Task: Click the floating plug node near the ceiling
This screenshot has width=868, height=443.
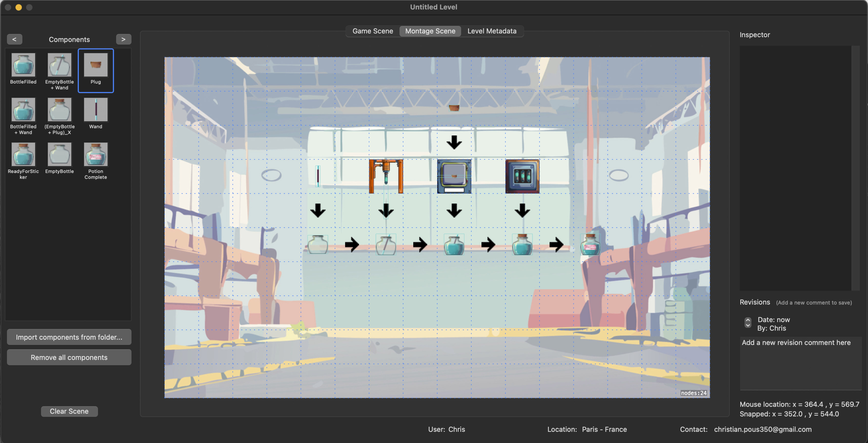Action: [454, 108]
